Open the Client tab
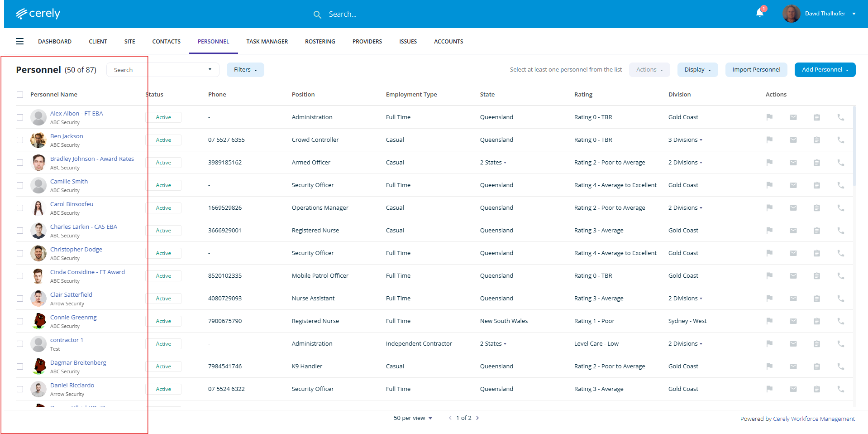Image resolution: width=868 pixels, height=434 pixels. point(98,42)
